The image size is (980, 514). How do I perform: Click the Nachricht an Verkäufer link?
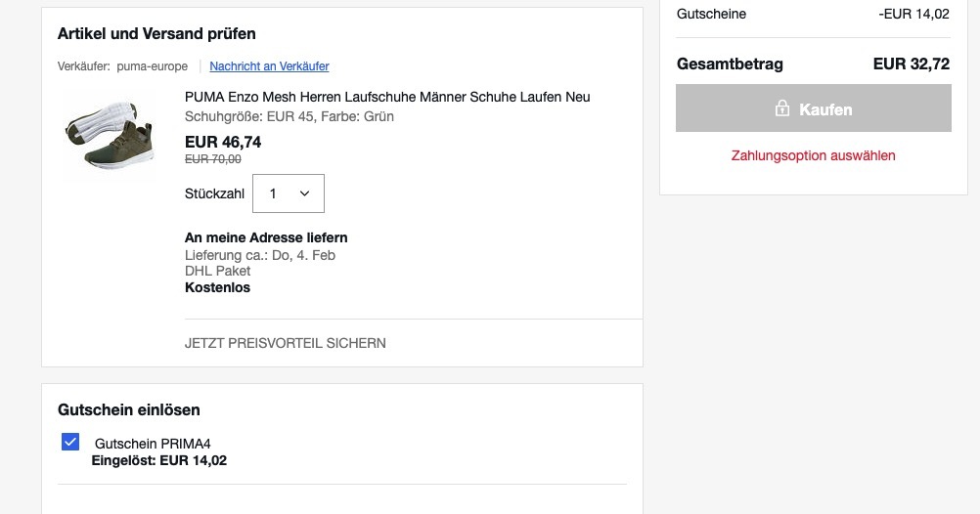269,66
